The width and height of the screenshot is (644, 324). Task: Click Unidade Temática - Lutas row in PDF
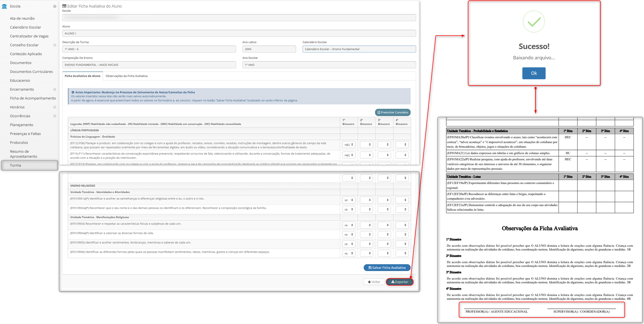point(540,177)
